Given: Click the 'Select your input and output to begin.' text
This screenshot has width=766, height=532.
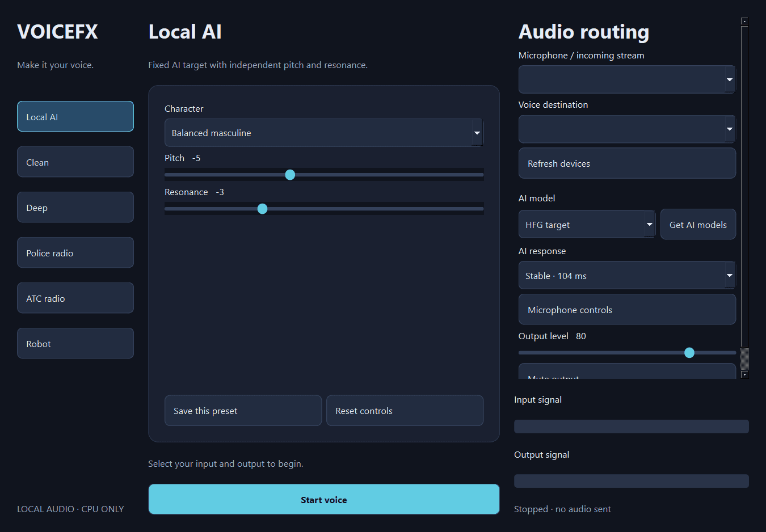Looking at the screenshot, I should point(226,463).
